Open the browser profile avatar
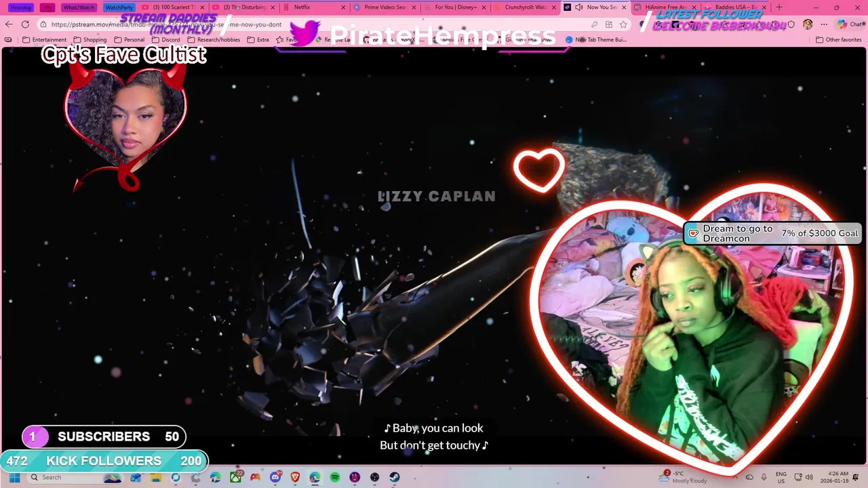 pyautogui.click(x=808, y=24)
